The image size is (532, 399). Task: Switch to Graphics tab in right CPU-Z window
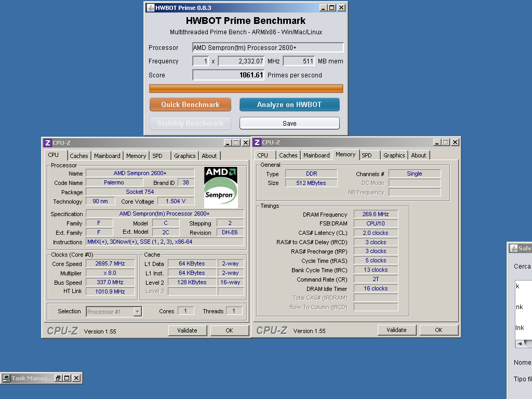[394, 155]
